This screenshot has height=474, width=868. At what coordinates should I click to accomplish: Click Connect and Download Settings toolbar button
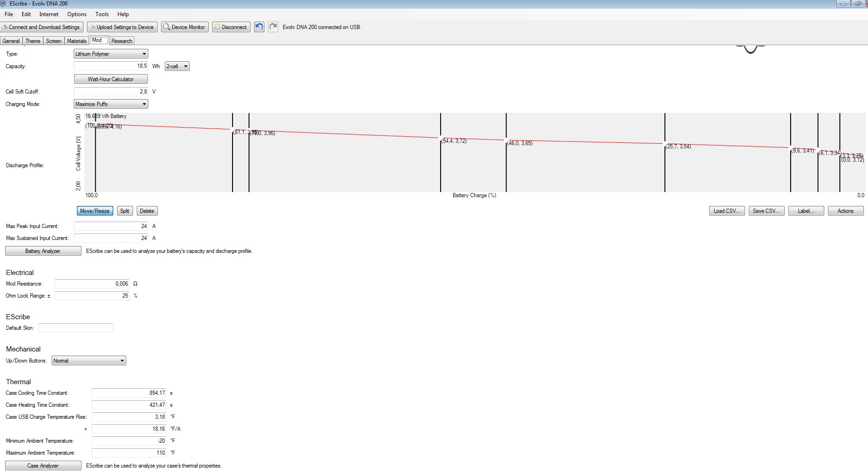(42, 27)
